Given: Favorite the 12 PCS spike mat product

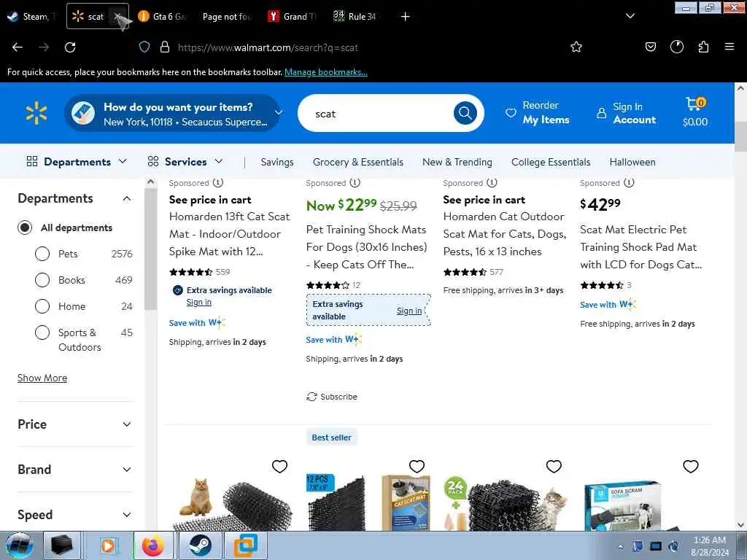Looking at the screenshot, I should coord(417,466).
